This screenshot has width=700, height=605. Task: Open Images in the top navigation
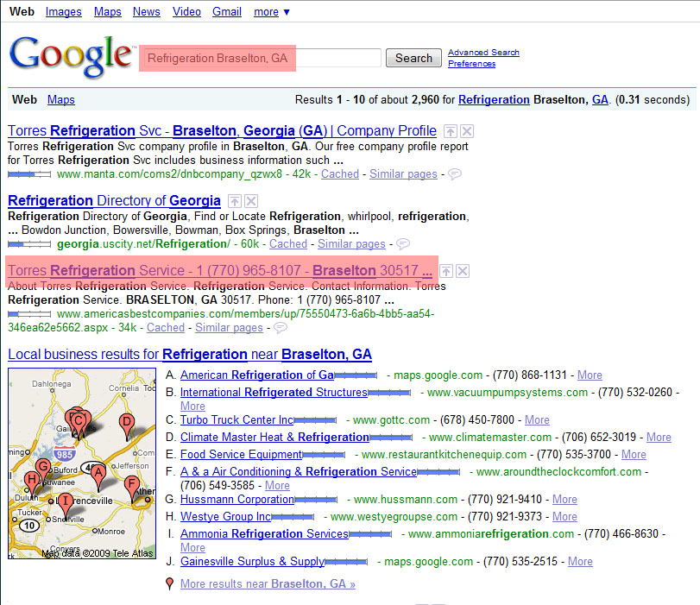tap(63, 12)
